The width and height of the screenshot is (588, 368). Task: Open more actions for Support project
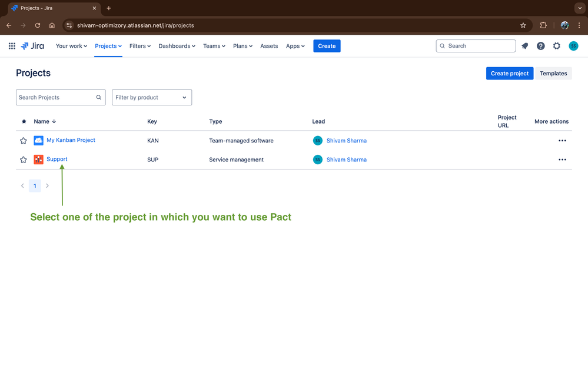click(562, 160)
